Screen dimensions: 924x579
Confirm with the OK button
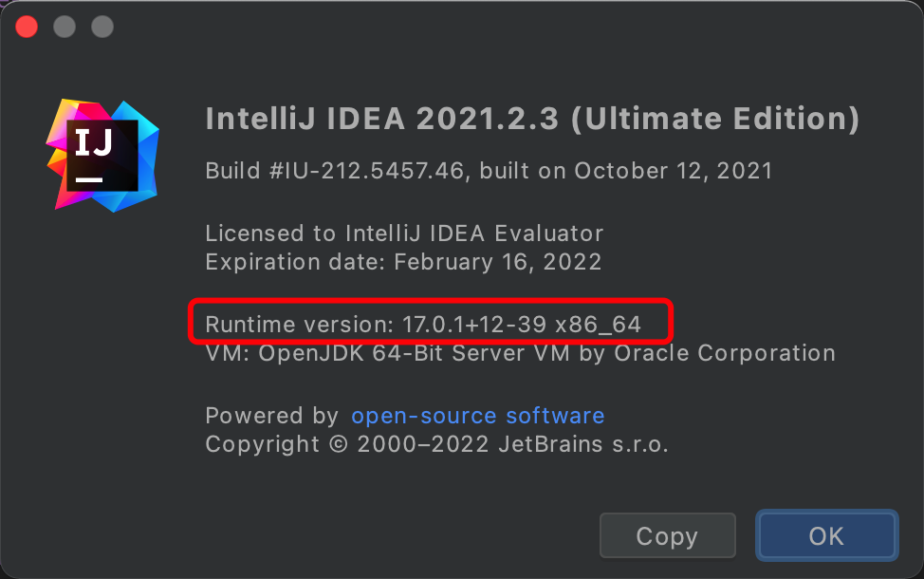coord(825,536)
